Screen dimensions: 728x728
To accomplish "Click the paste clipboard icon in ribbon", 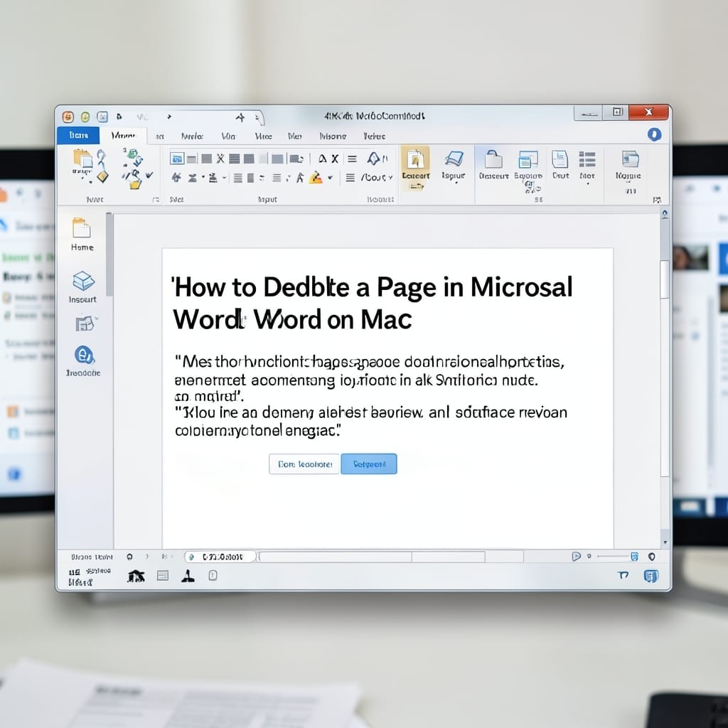I will 82,159.
